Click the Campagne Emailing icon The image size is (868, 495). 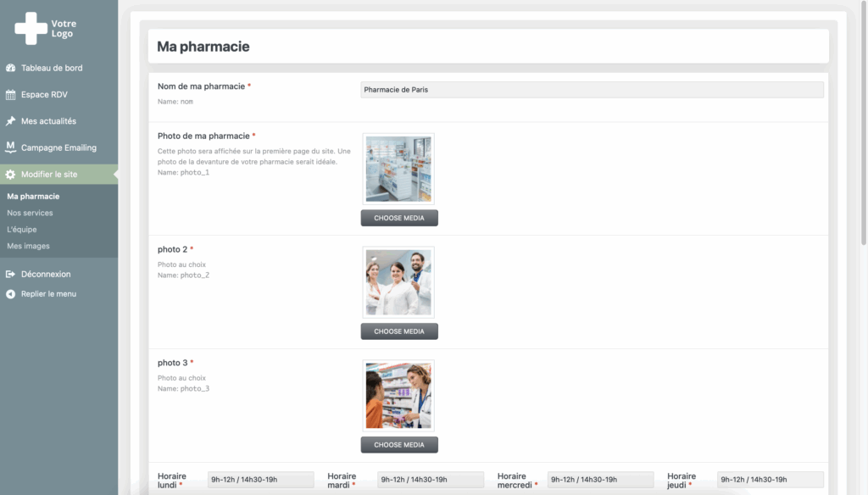click(x=10, y=147)
